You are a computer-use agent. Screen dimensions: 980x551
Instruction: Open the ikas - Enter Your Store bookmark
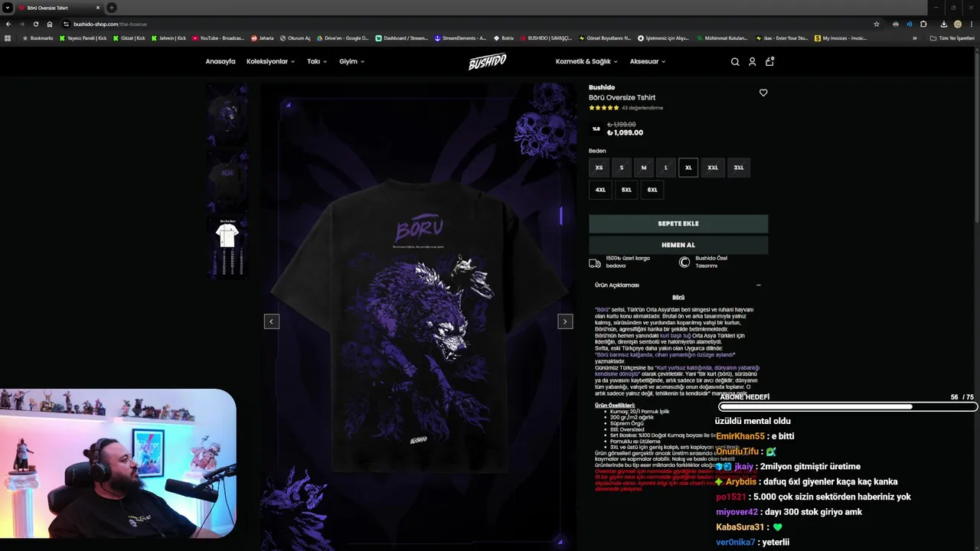tap(781, 38)
